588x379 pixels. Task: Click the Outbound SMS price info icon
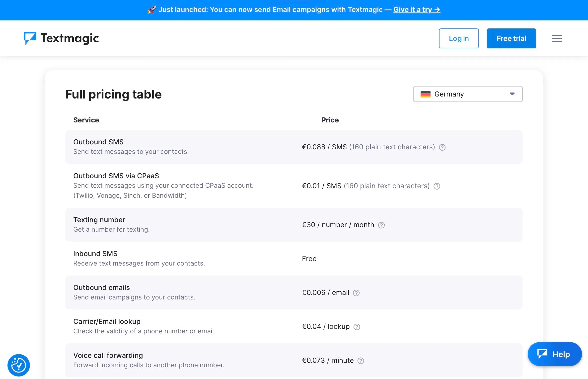pos(442,147)
